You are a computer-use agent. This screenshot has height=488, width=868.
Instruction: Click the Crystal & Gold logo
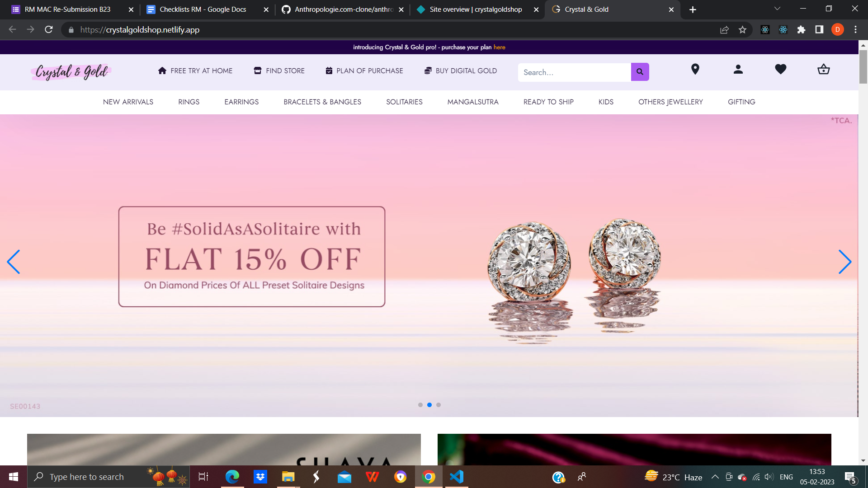point(71,72)
